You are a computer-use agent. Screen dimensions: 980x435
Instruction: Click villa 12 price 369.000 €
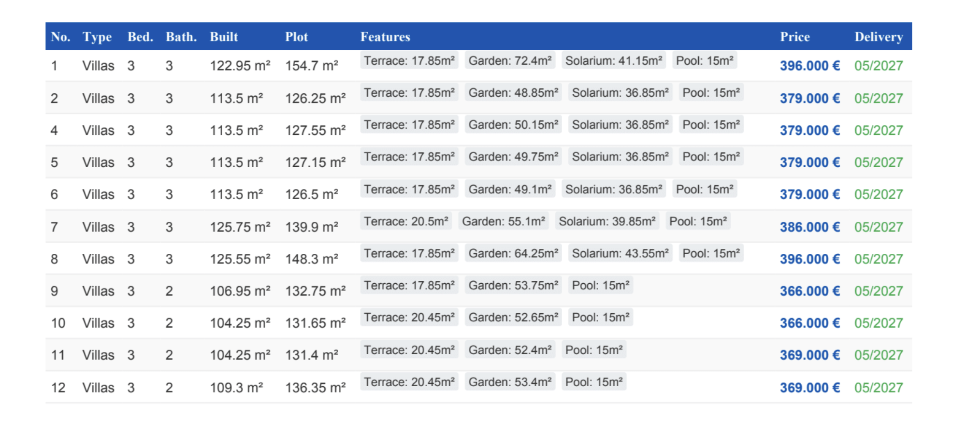tap(809, 388)
